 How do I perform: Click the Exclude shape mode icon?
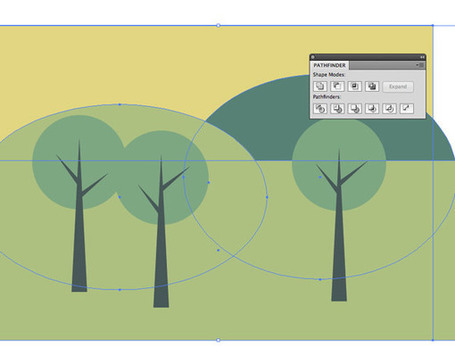click(x=372, y=86)
